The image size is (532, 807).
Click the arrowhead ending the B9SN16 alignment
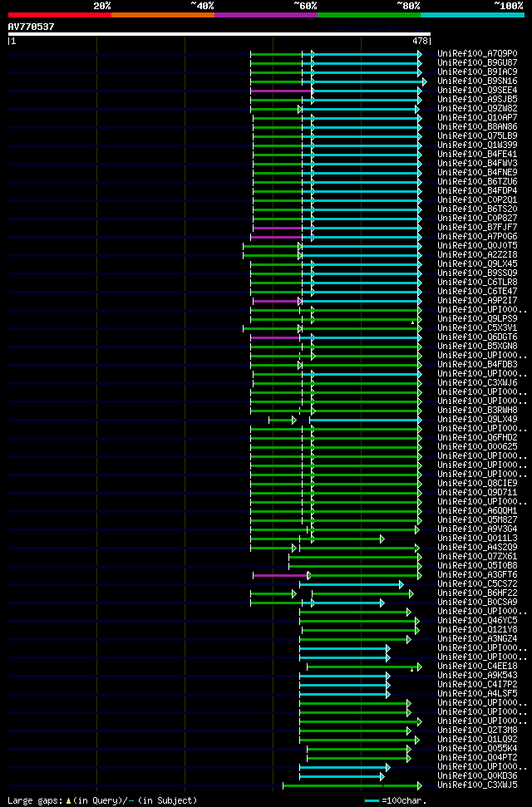425,81
